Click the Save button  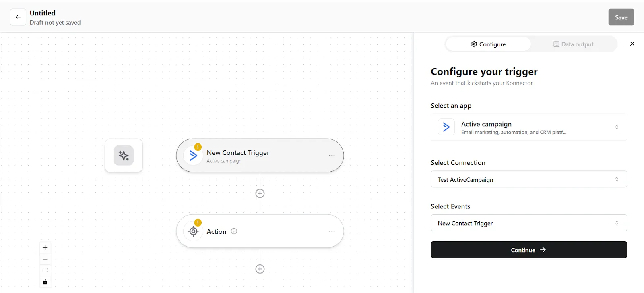pos(621,17)
